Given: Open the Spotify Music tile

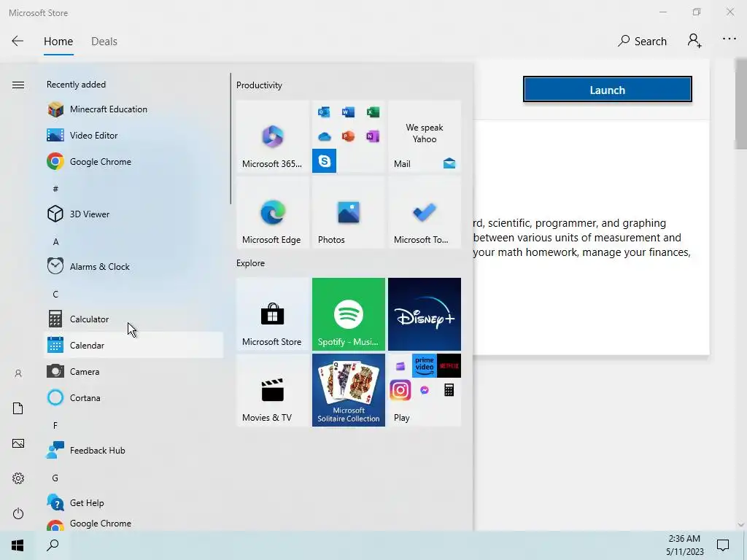Looking at the screenshot, I should 349,314.
